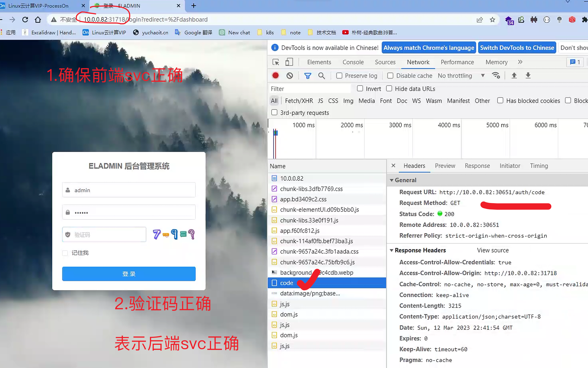588x368 pixels.
Task: Clear the network log
Action: coord(289,76)
